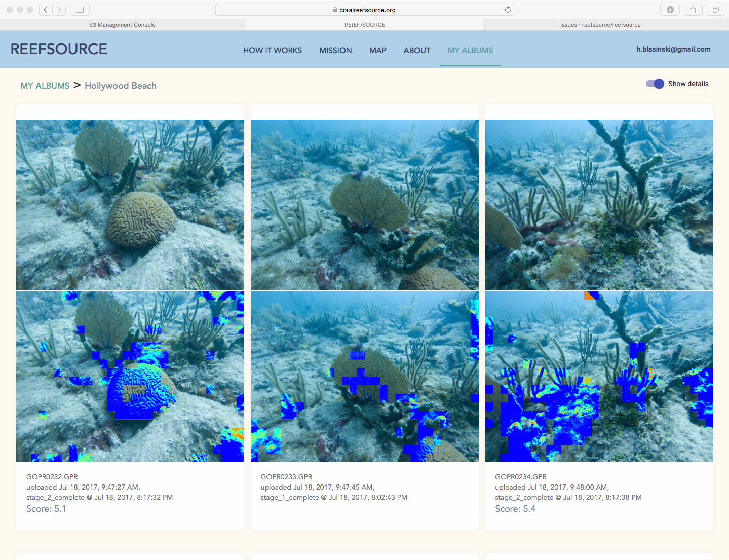Open GOPR0232 original brain coral photo
Viewport: 729px width, 560px height.
[x=130, y=205]
